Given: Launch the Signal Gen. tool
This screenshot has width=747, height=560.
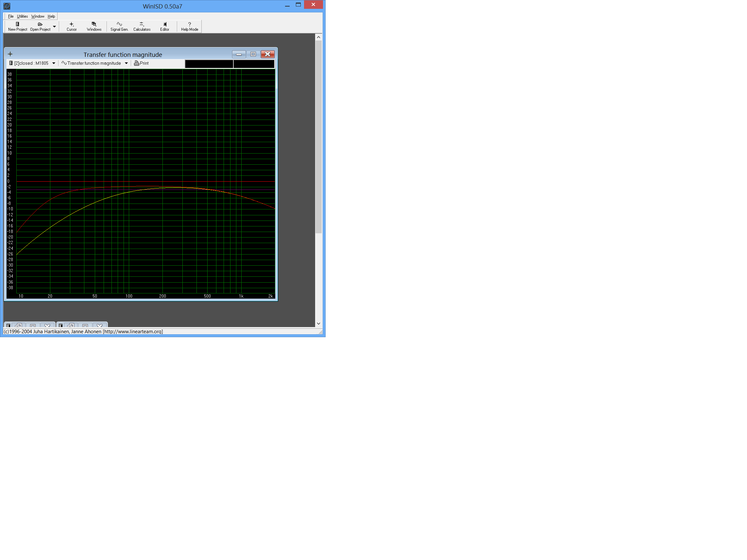Looking at the screenshot, I should pyautogui.click(x=119, y=26).
